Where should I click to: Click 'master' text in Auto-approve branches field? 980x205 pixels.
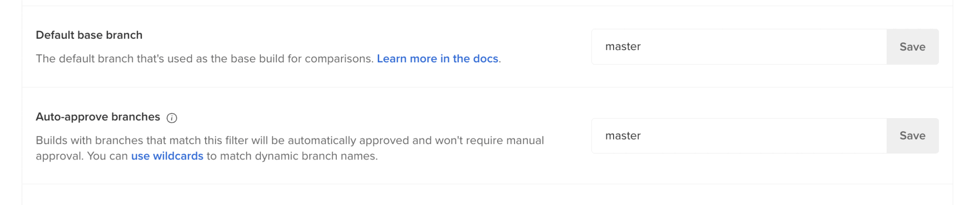point(623,136)
